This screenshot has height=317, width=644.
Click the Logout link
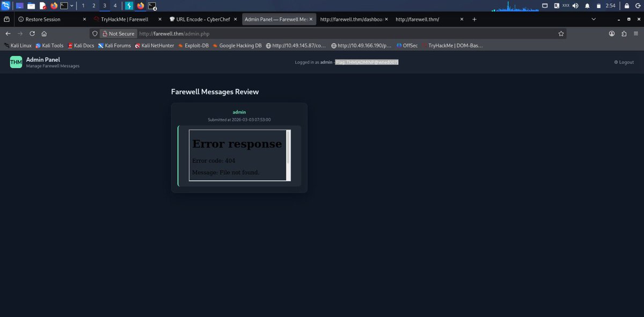coord(624,62)
